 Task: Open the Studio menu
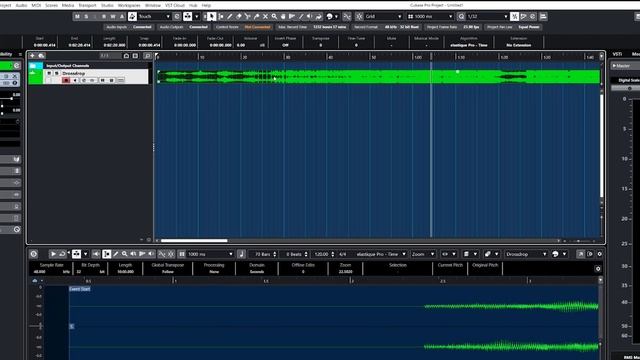click(107, 5)
